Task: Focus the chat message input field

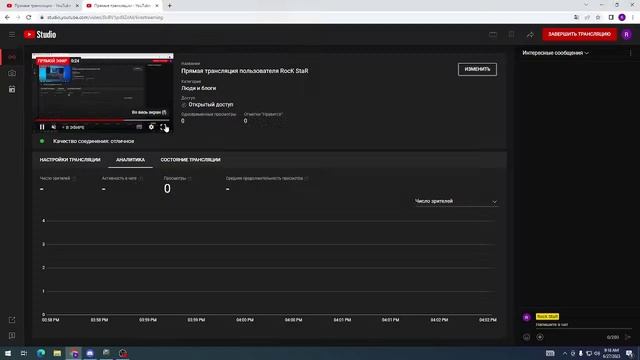Action: pyautogui.click(x=584, y=325)
